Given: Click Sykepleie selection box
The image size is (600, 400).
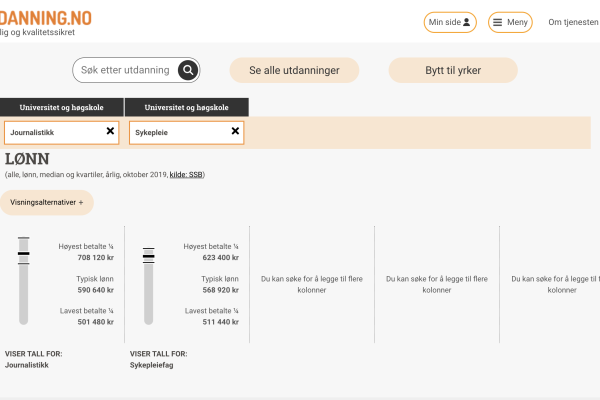Looking at the screenshot, I should pyautogui.click(x=186, y=133).
